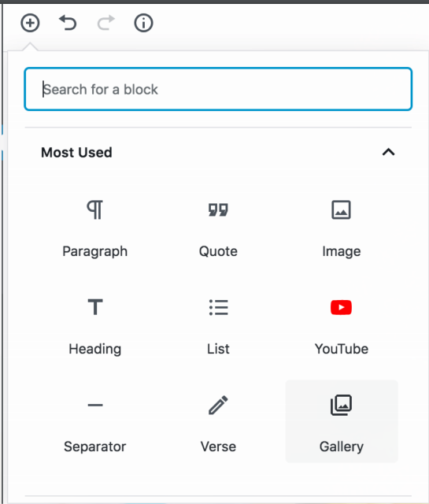Viewport: 429px width, 504px height.
Task: Click the Most Used section title
Action: (76, 152)
